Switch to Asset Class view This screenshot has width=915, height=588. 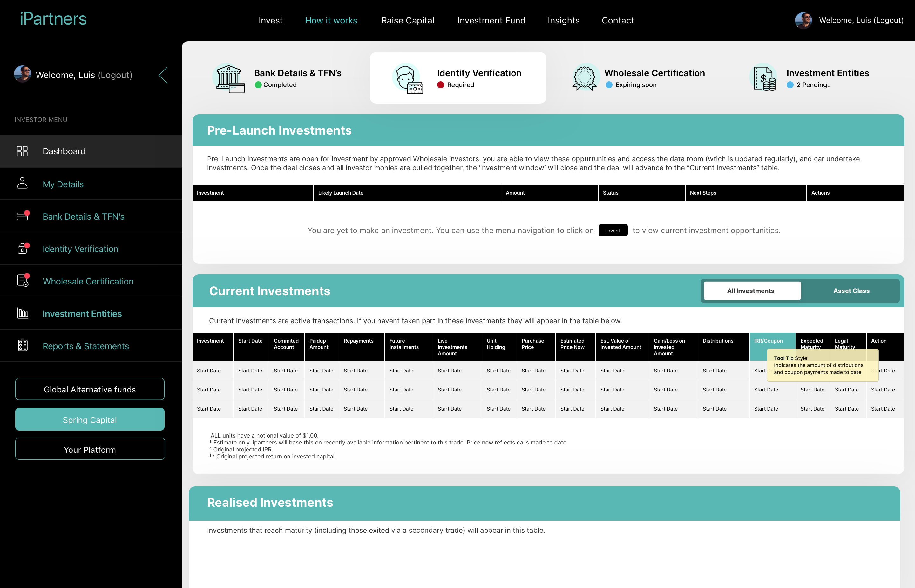(851, 291)
